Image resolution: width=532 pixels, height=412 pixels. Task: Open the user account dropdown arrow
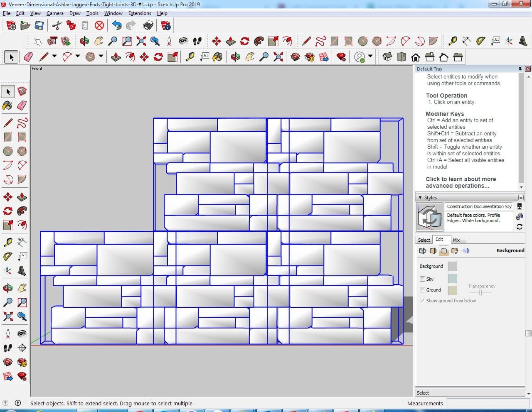tap(370, 56)
